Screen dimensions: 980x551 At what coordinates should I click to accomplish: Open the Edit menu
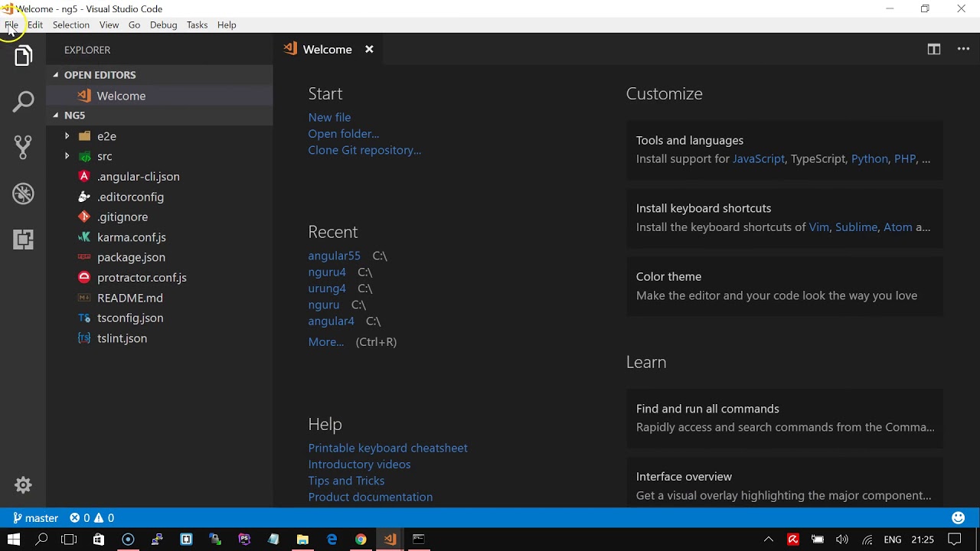click(x=35, y=24)
